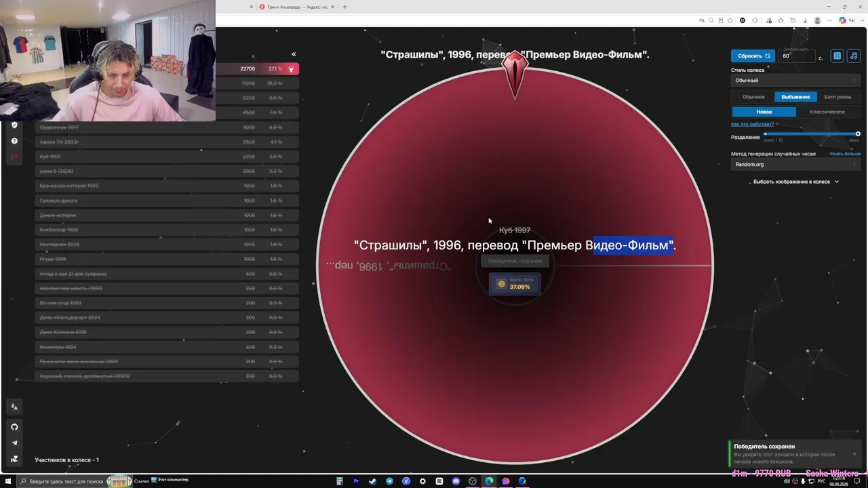Viewport: 868px width, 488px height.
Task: Click the Участников в колесе - 1 text
Action: [x=66, y=460]
